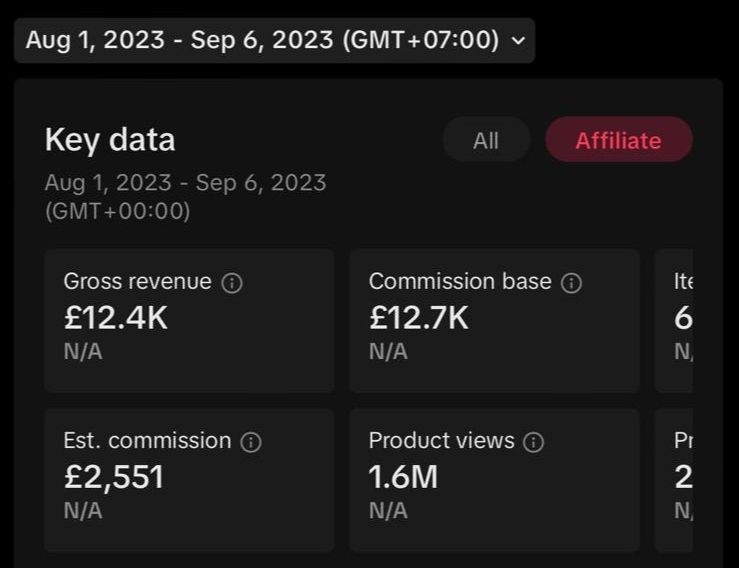
Task: Expand date range chevron at top
Action: point(517,41)
